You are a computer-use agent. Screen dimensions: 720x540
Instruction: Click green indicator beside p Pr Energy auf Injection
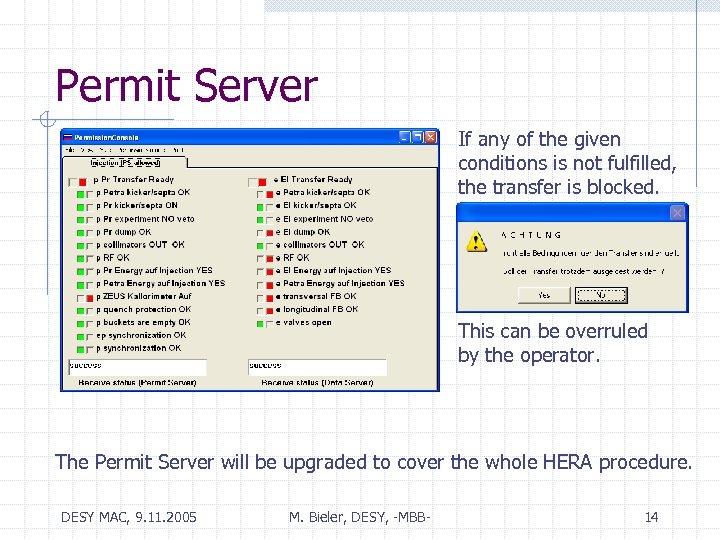pyautogui.click(x=80, y=272)
